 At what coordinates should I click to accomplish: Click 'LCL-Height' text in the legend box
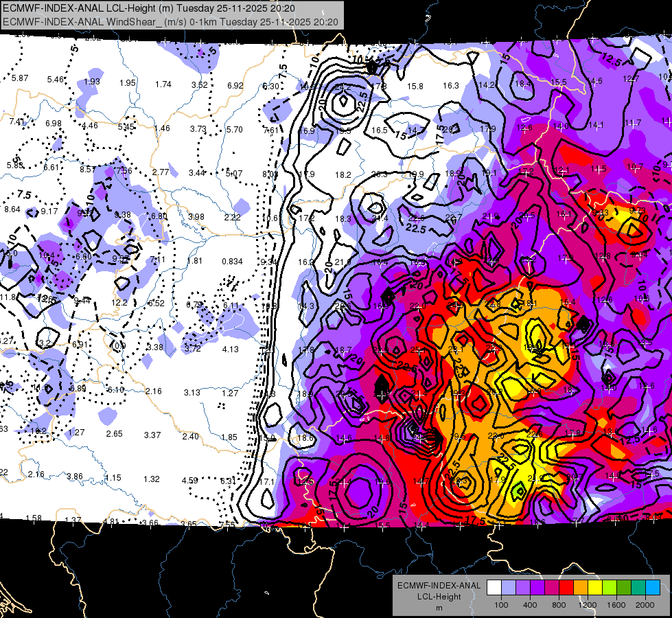[x=439, y=597]
